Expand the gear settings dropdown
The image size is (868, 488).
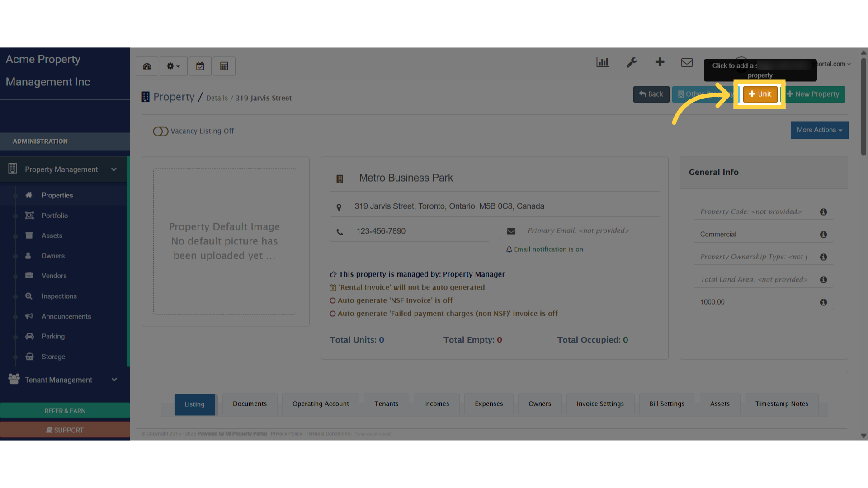pos(173,66)
